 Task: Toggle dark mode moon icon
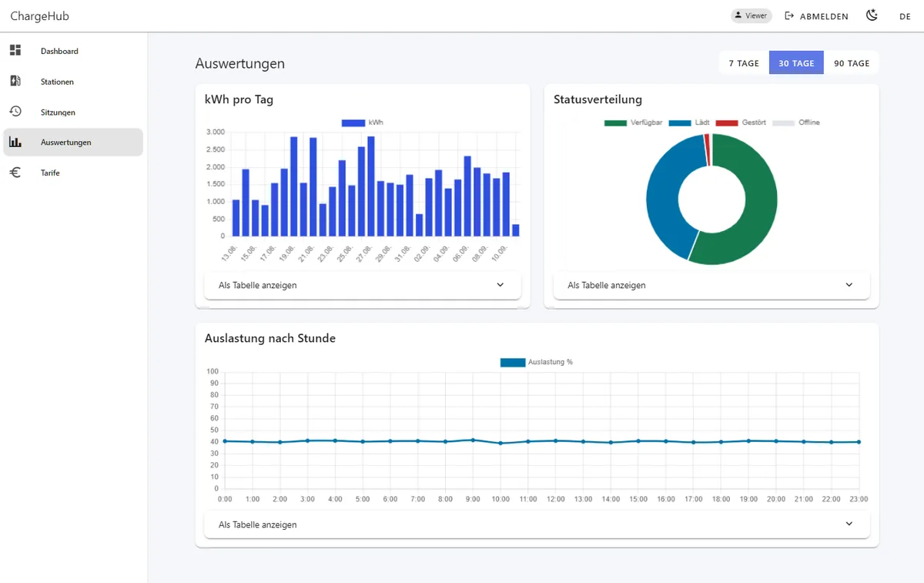(x=872, y=15)
